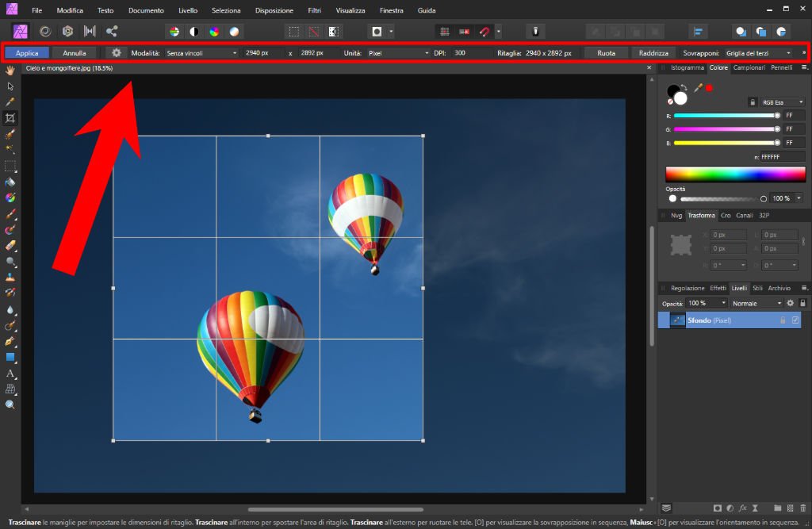Select the blue Rectangle shape tool
The height and width of the screenshot is (529, 812).
pyautogui.click(x=10, y=357)
